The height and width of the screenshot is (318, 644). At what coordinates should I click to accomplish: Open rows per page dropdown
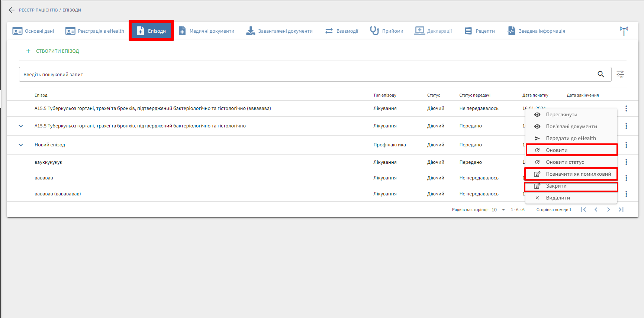point(498,210)
